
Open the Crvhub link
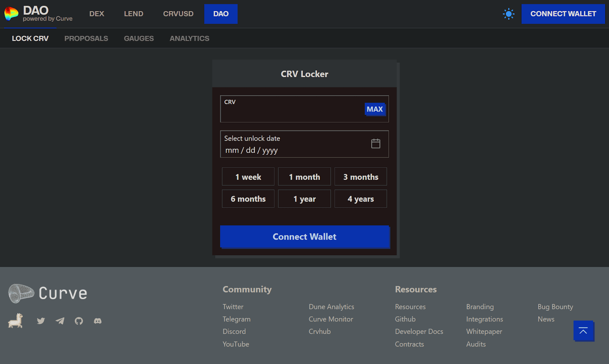[x=320, y=331]
